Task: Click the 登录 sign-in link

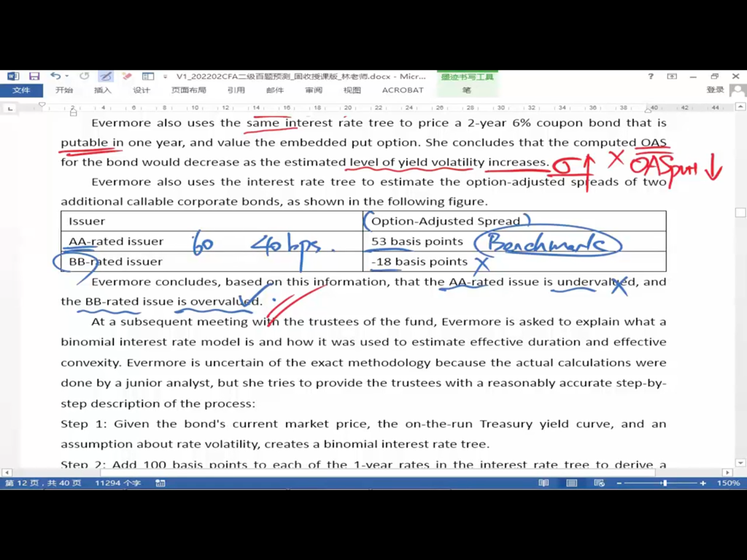Action: tap(715, 90)
